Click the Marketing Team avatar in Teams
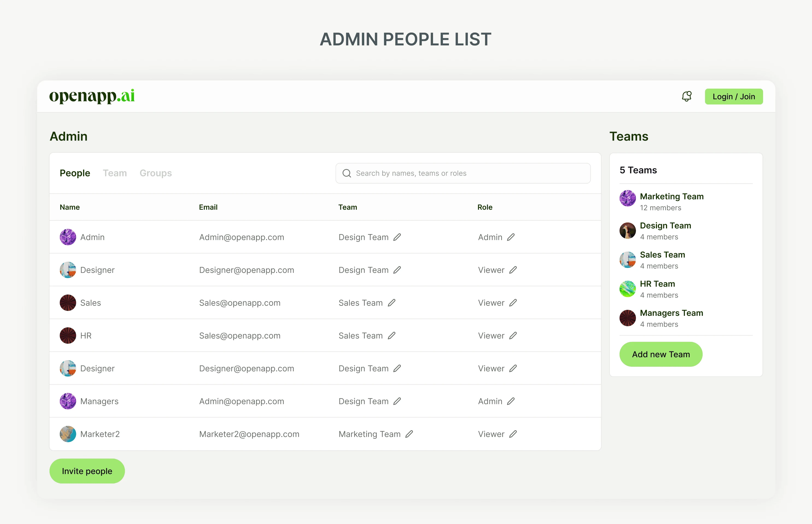 click(x=628, y=198)
